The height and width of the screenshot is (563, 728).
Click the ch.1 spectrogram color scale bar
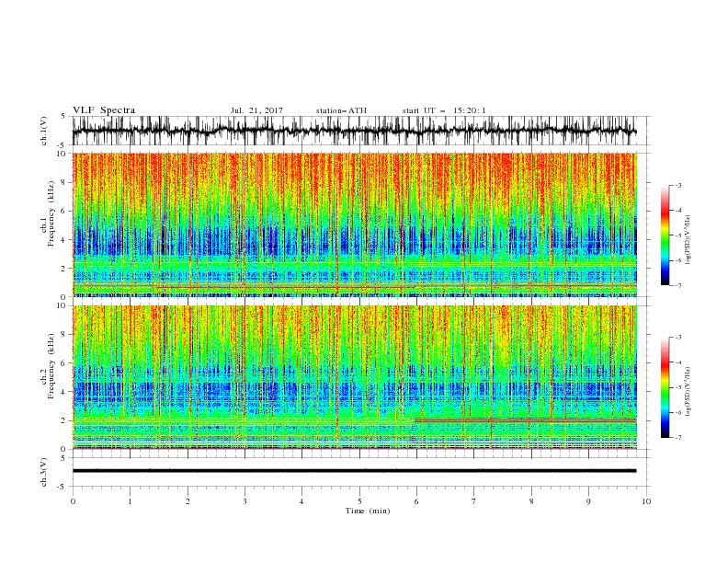click(x=665, y=235)
